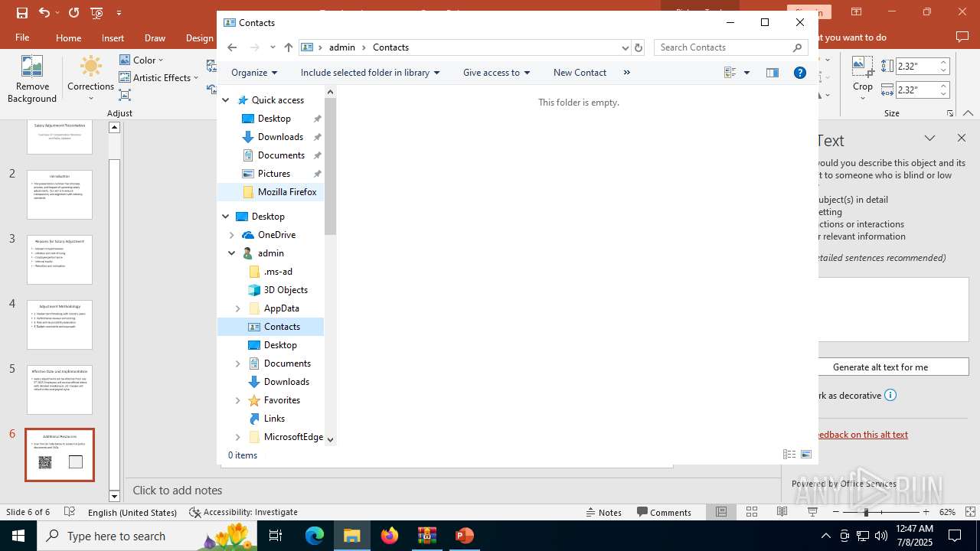Switch to Slide Sorter view icon
The width and height of the screenshot is (980, 551).
tap(752, 512)
